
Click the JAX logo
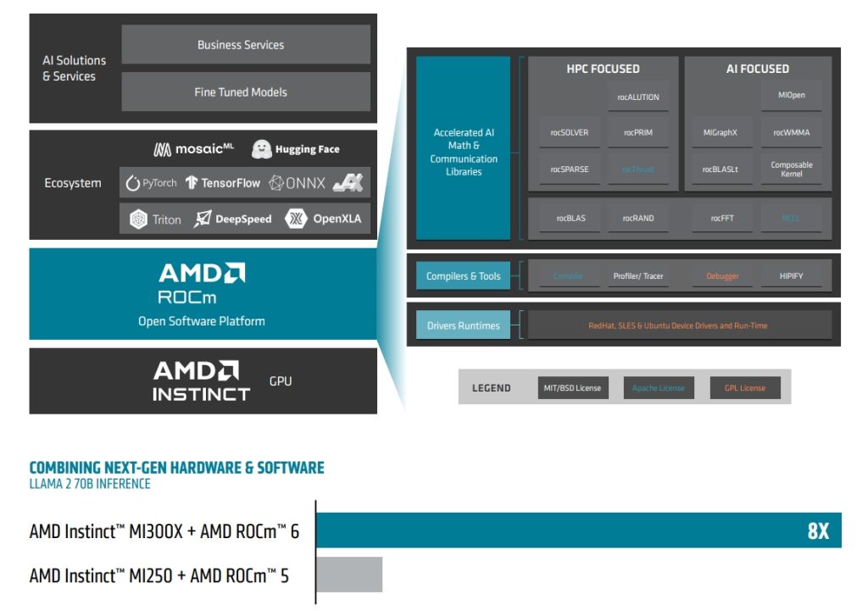tap(348, 183)
